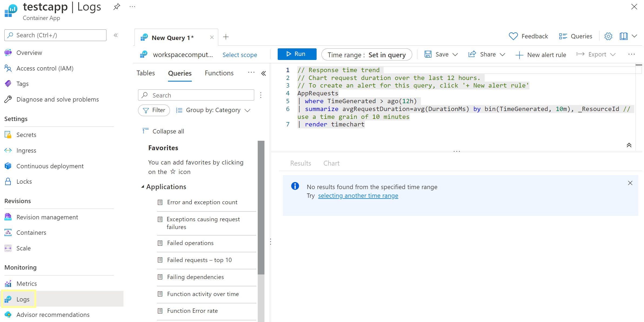This screenshot has width=644, height=322.
Task: Pin the Logs blade using pin icon
Action: (x=117, y=7)
